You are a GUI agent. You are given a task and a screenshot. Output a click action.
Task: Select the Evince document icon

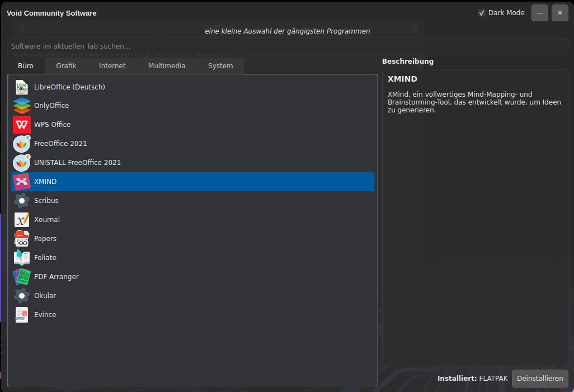click(x=22, y=315)
